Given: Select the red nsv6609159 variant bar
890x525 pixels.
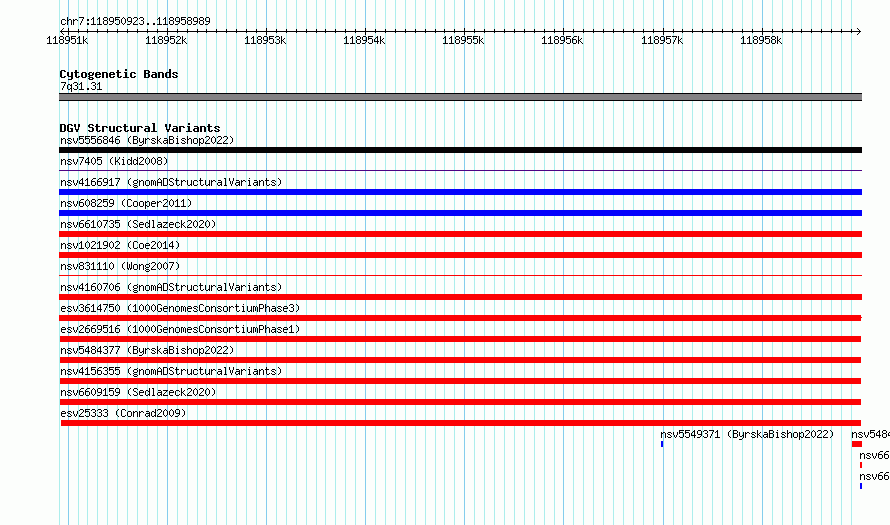Looking at the screenshot, I should coord(460,402).
